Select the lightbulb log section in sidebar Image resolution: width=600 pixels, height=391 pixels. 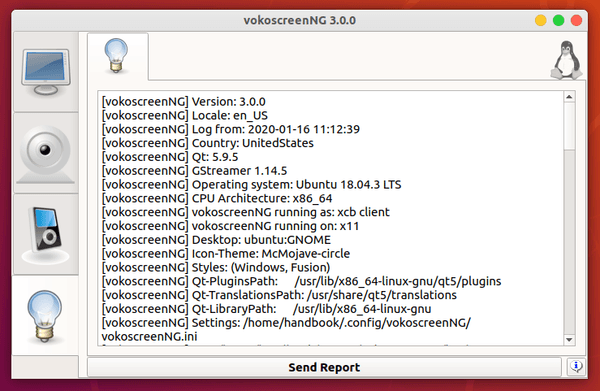(45, 315)
